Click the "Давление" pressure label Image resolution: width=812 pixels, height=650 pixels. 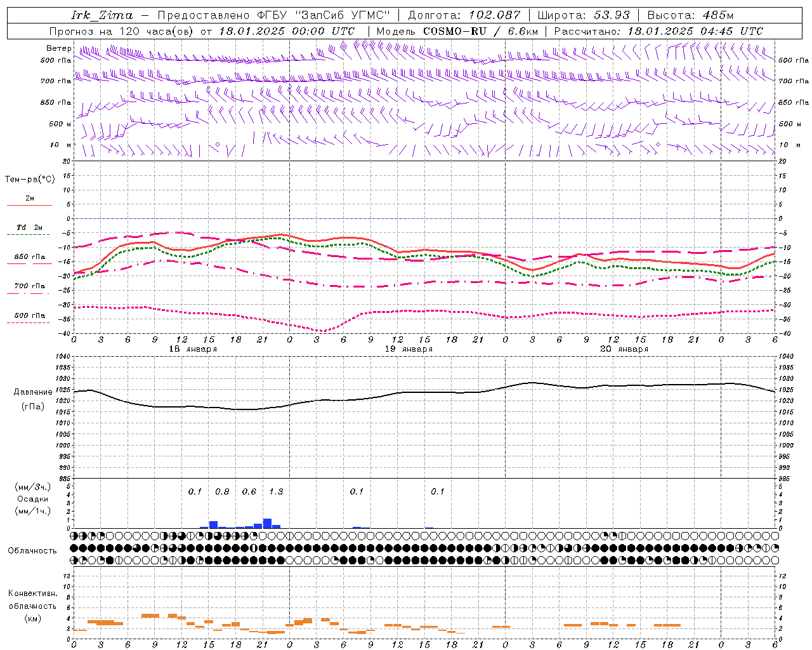coord(33,392)
